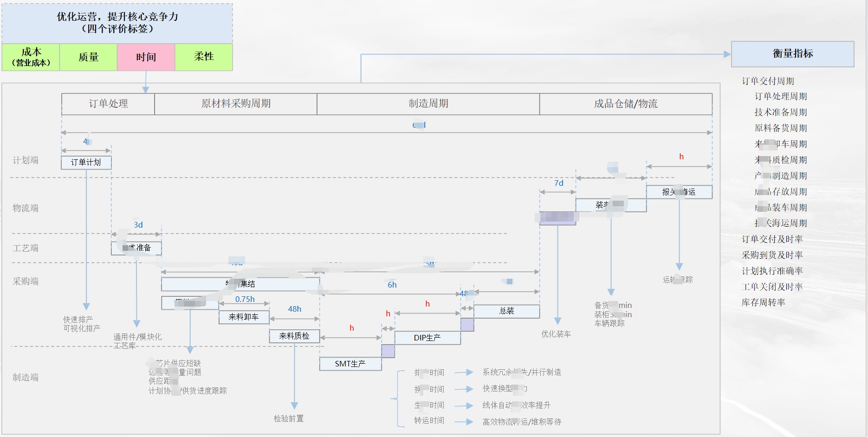Select 订单交付及时率 in the metrics list
Image resolution: width=868 pixels, height=438 pixels.
tap(772, 239)
